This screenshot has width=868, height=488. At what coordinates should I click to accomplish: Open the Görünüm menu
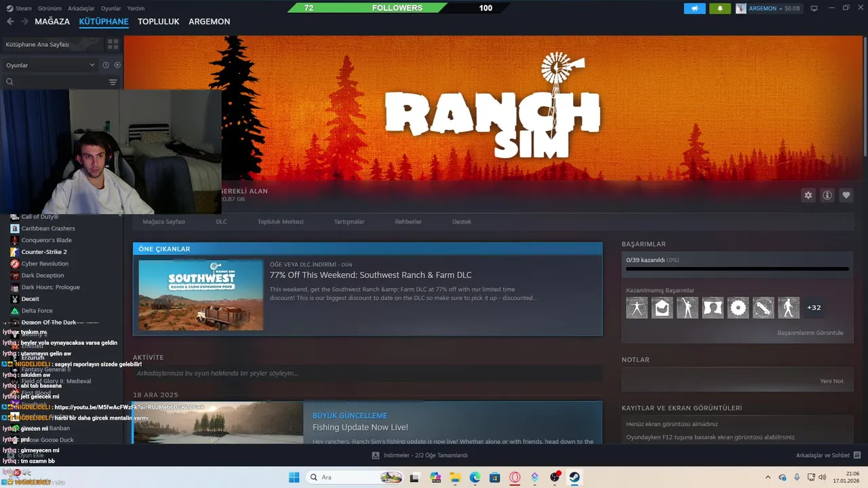[x=50, y=8]
